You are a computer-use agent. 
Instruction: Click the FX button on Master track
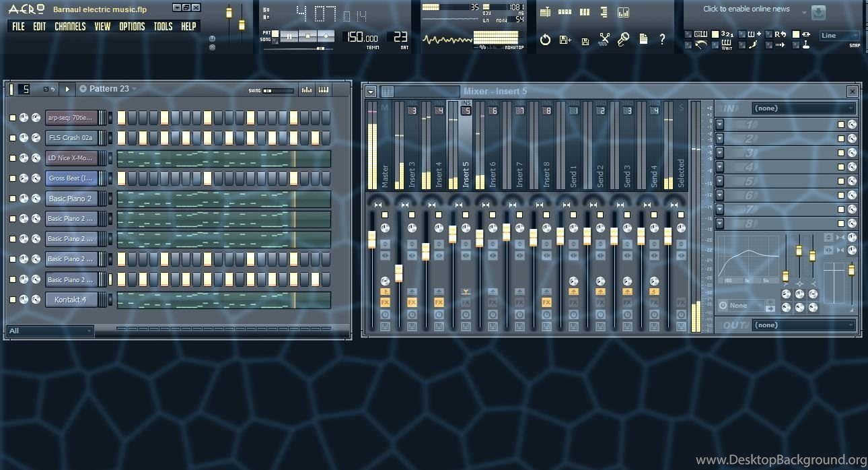coord(385,303)
